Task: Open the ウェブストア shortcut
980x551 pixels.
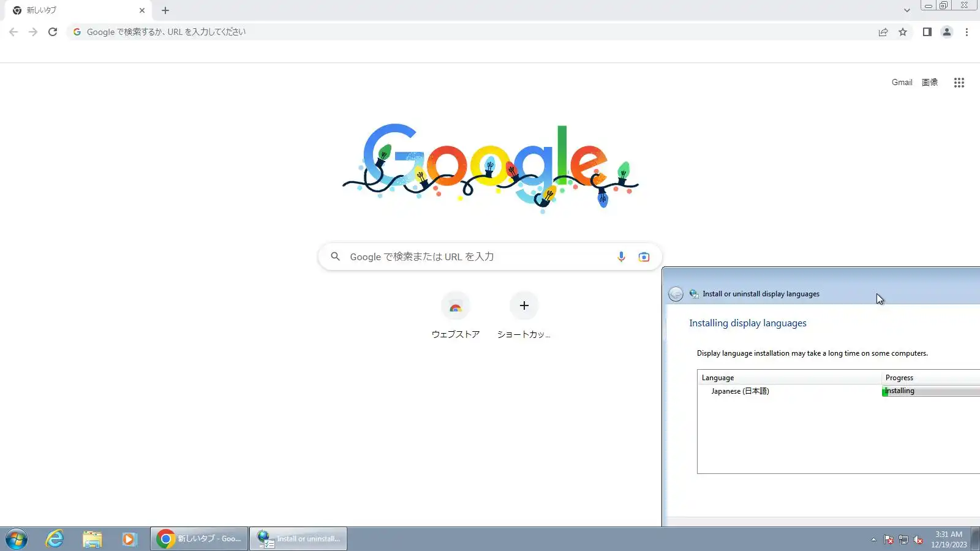Action: (455, 316)
